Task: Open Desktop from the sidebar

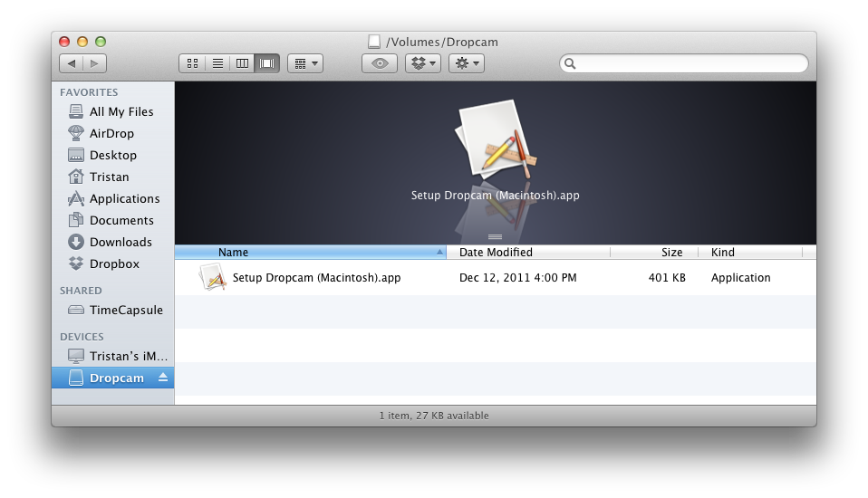Action: coord(113,155)
